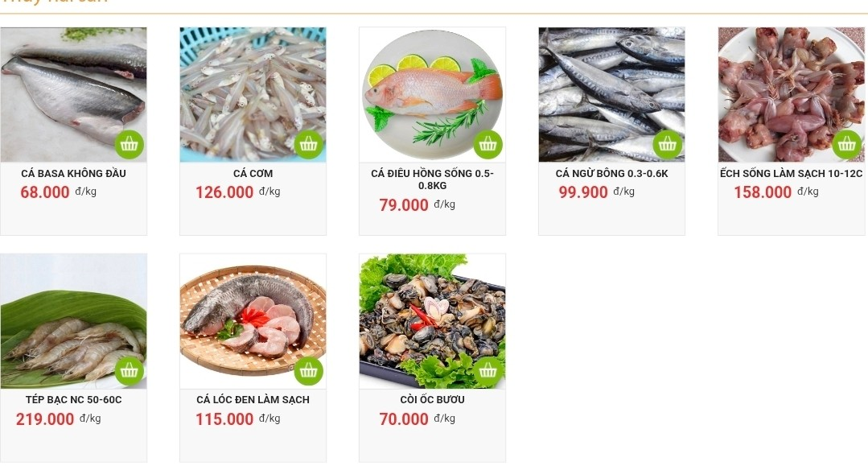
Task: Add Ếch Sống Làm Sạch to cart
Action: pos(846,145)
